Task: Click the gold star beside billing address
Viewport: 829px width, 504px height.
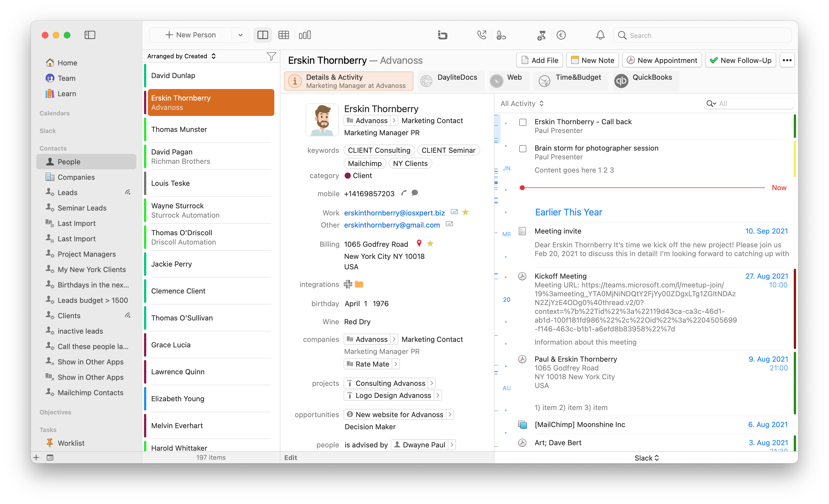Action: point(430,243)
